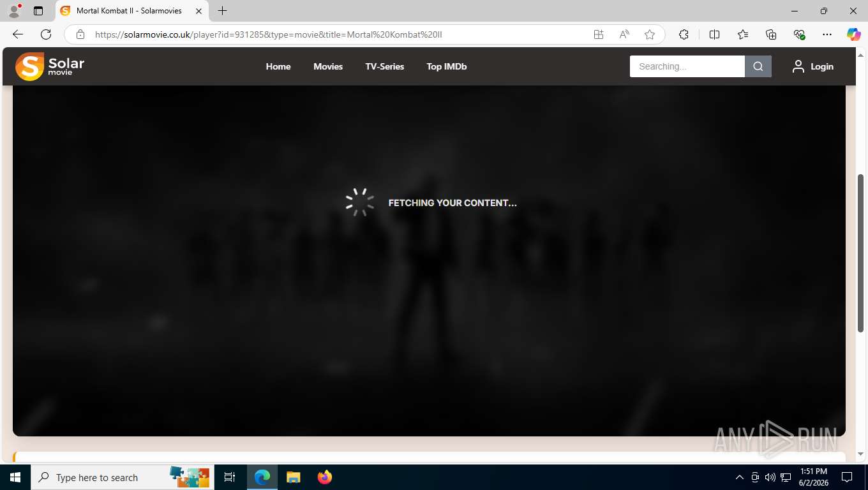This screenshot has width=868, height=490.
Task: Go back with browser back arrow
Action: (18, 34)
